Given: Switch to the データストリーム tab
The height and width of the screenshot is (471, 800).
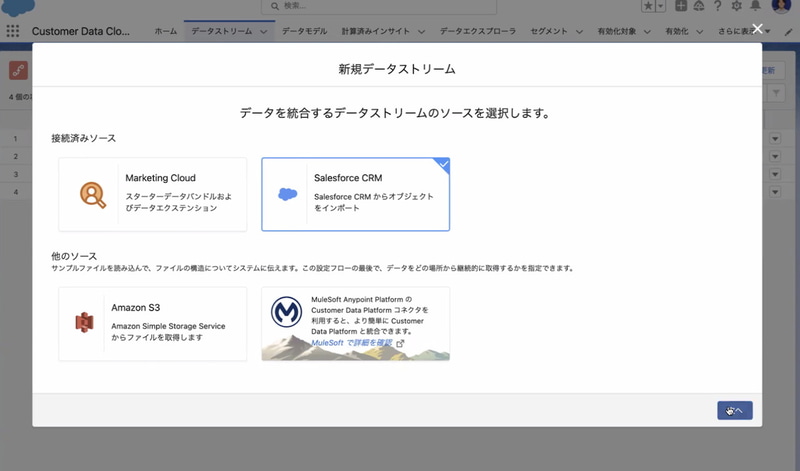Looking at the screenshot, I should (221, 31).
